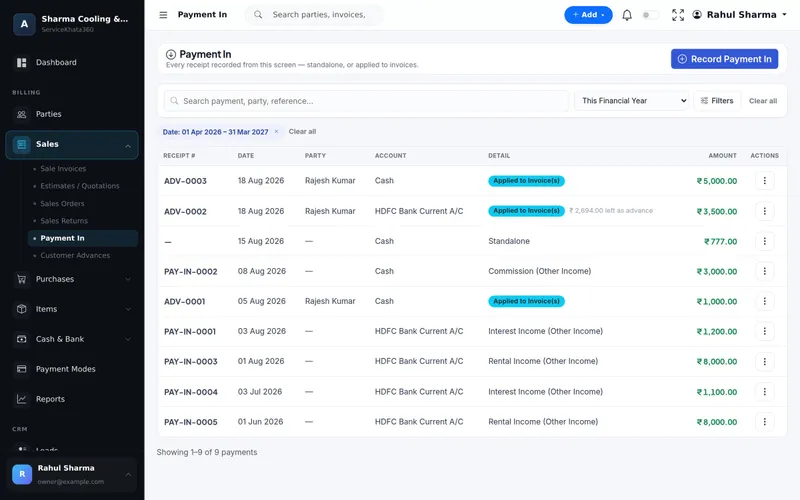Viewport: 800px width, 500px height.
Task: Open the This Financial Year dropdown
Action: pyautogui.click(x=632, y=101)
